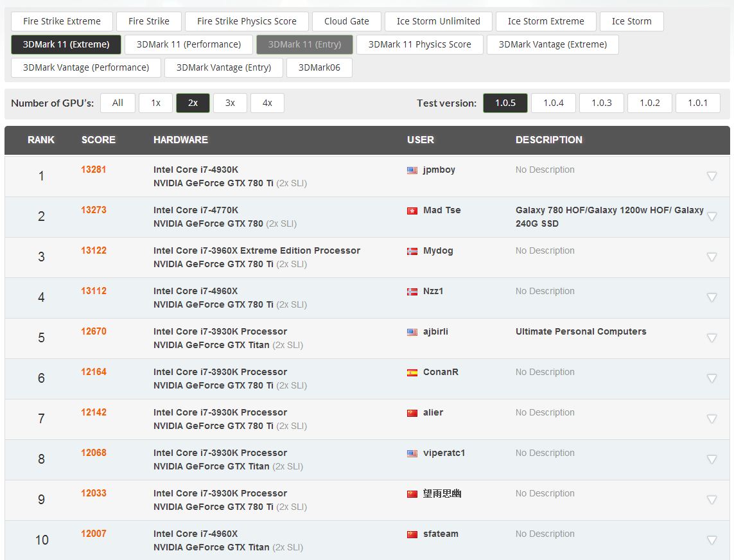Image resolution: width=734 pixels, height=560 pixels.
Task: Expand details for rank 2 Mad Tse row
Action: tap(712, 216)
